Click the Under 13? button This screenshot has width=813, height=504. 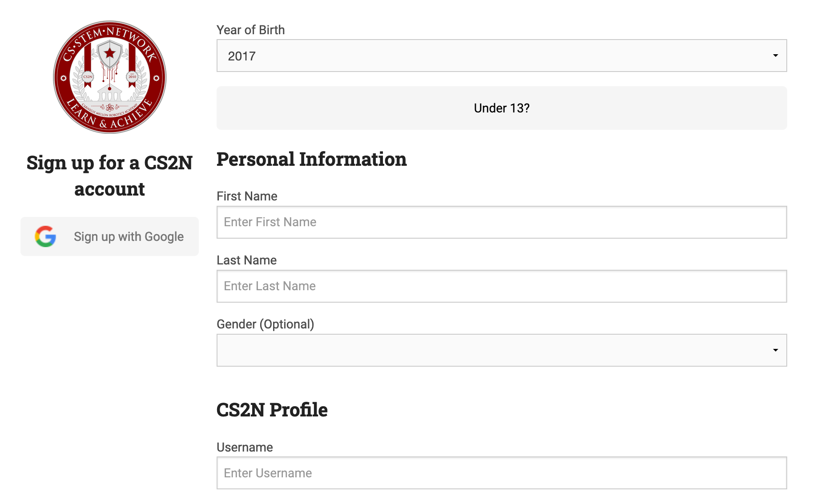click(x=502, y=108)
